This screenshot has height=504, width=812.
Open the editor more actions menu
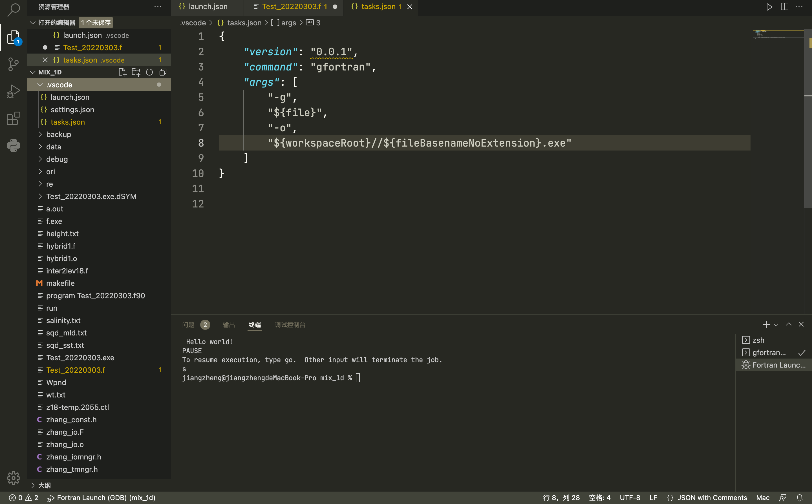[799, 7]
